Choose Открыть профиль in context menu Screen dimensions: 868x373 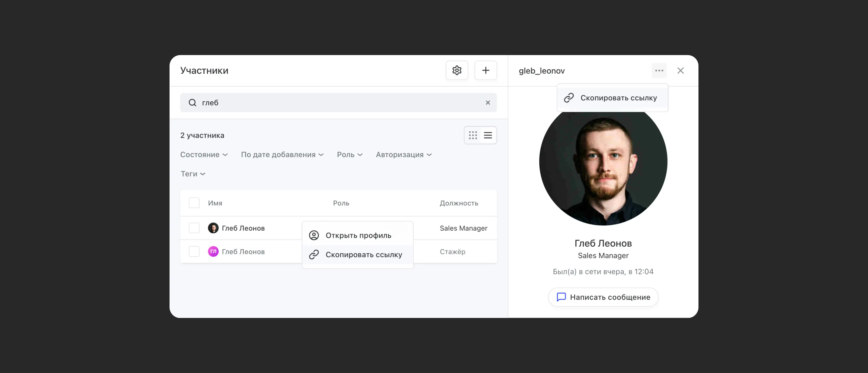(x=358, y=235)
